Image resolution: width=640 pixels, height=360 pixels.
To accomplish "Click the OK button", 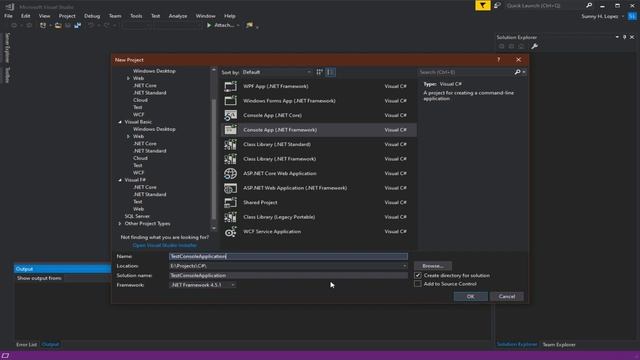I will click(471, 296).
